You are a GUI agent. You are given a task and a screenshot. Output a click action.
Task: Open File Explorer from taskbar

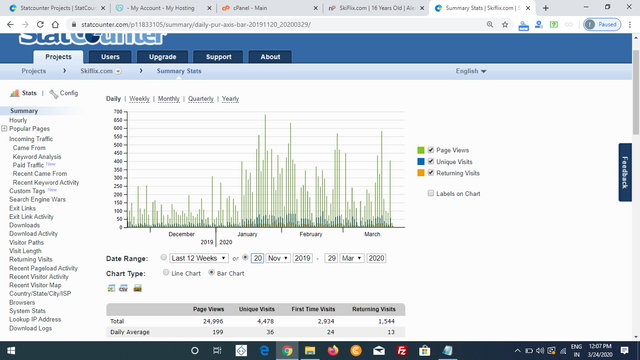tap(310, 351)
